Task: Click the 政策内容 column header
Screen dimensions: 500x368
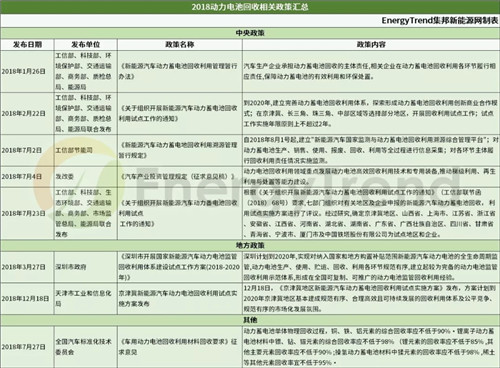Action: pos(371,45)
